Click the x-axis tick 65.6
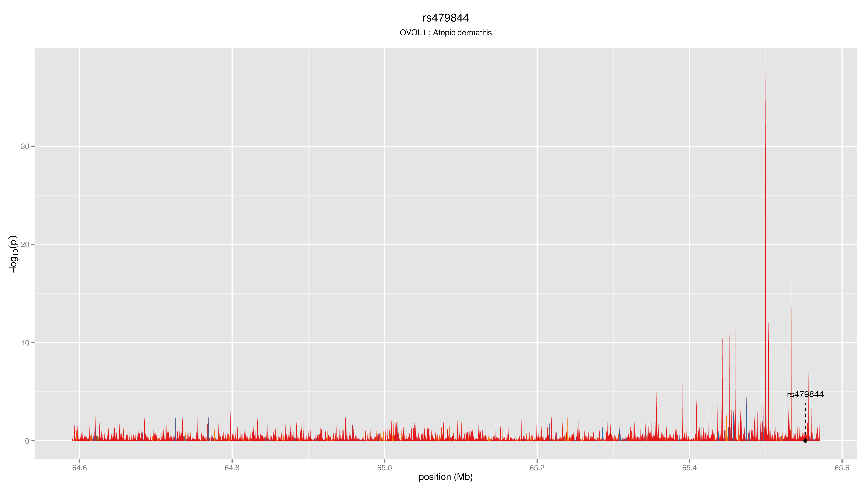The height and width of the screenshot is (488, 868). tap(842, 468)
